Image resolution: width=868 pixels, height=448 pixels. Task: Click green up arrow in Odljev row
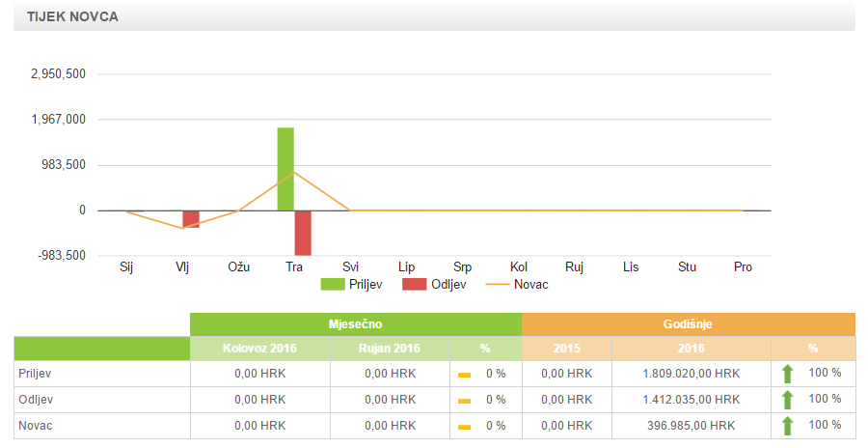coord(787,400)
